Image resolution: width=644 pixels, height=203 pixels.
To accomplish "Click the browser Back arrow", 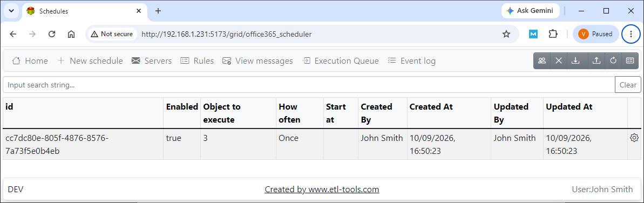I will pyautogui.click(x=13, y=34).
